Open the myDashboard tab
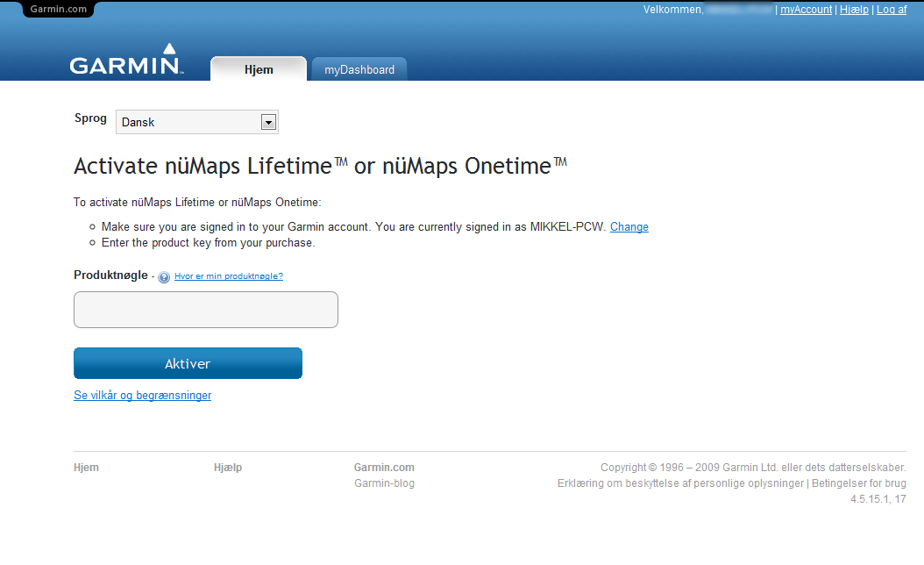The height and width of the screenshot is (565, 924). pos(359,69)
